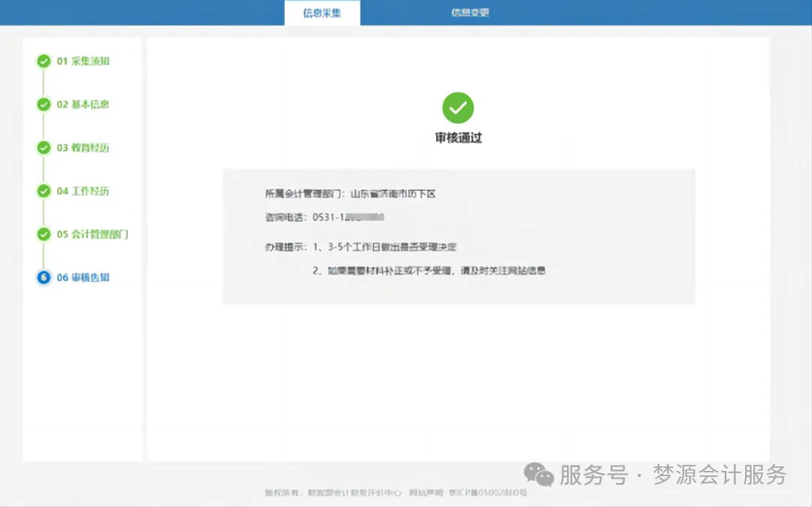
Task: Click the check icon beside 05 会计管理部门
Action: pos(44,234)
